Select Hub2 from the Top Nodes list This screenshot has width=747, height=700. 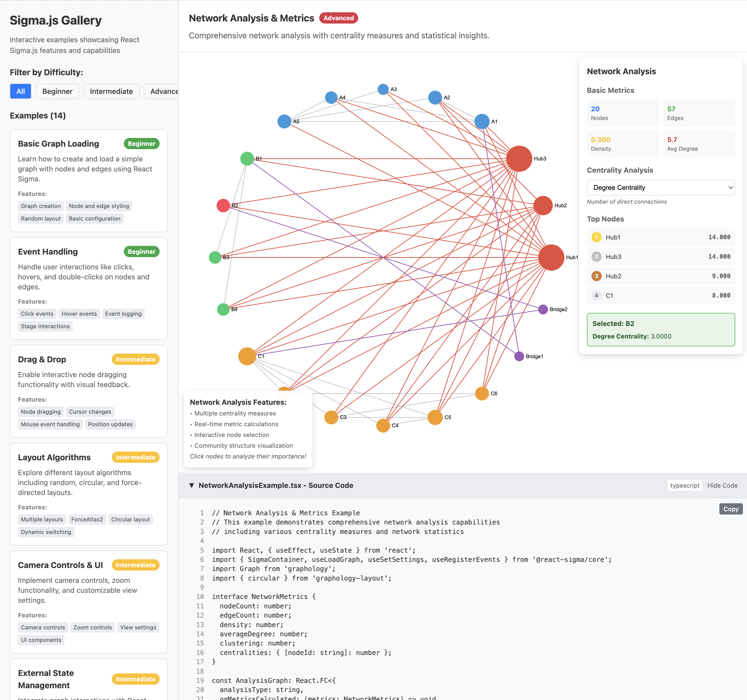(660, 276)
